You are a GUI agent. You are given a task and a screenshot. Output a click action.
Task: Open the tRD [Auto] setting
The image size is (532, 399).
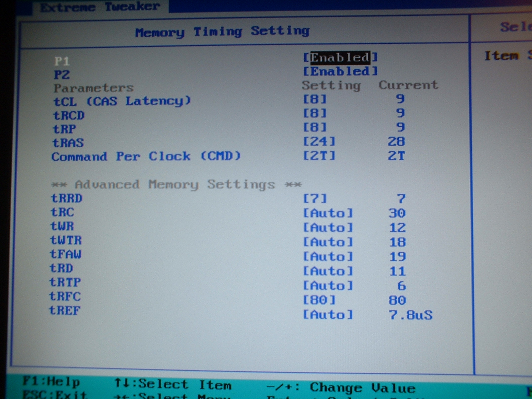click(x=328, y=271)
